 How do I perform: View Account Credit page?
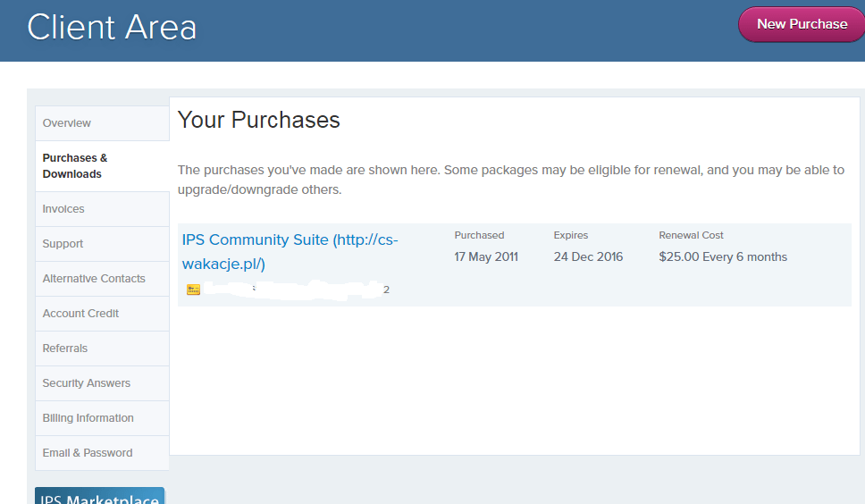pos(80,314)
